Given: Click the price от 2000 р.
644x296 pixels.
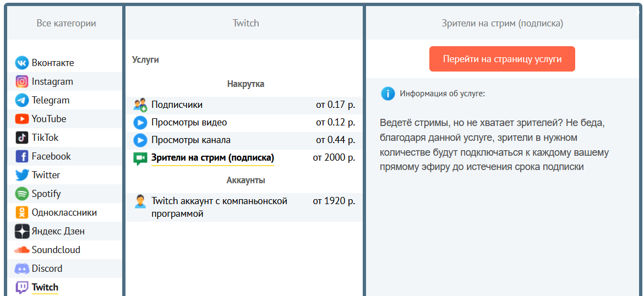Looking at the screenshot, I should tap(334, 158).
